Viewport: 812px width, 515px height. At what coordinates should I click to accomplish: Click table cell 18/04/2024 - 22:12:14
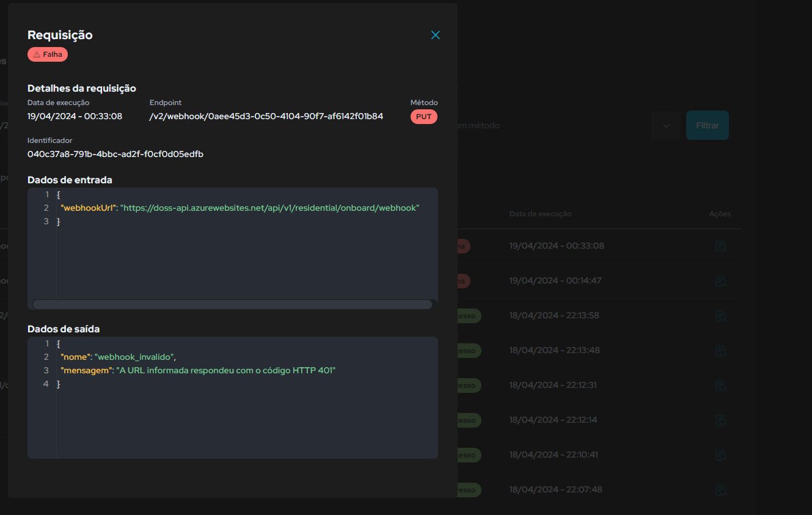coord(553,420)
